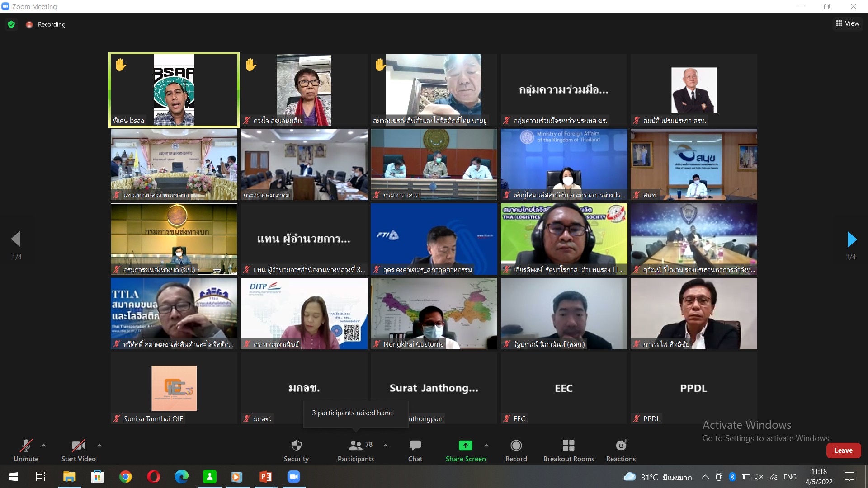The width and height of the screenshot is (868, 488).
Task: Click the green Share Screen button
Action: click(x=466, y=450)
